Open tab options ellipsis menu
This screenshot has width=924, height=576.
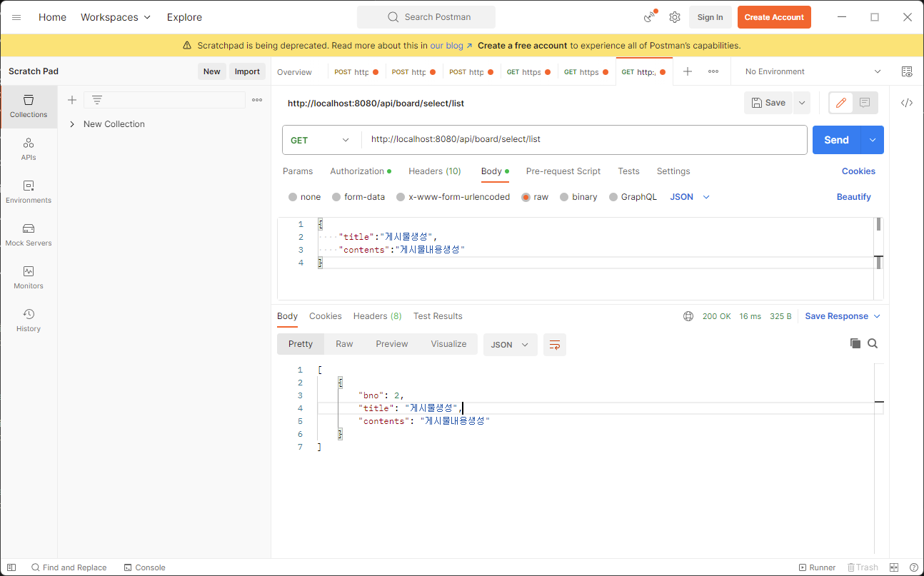point(713,71)
